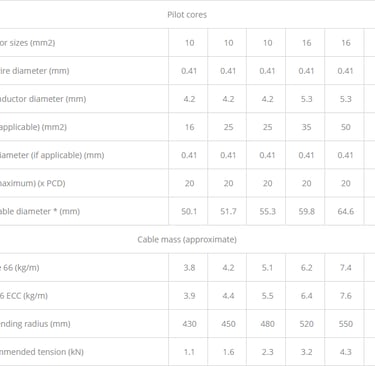Viewport: 375px width, 366px height.
Task: Click the cable diameter * (mm) row label
Action: 40,211
